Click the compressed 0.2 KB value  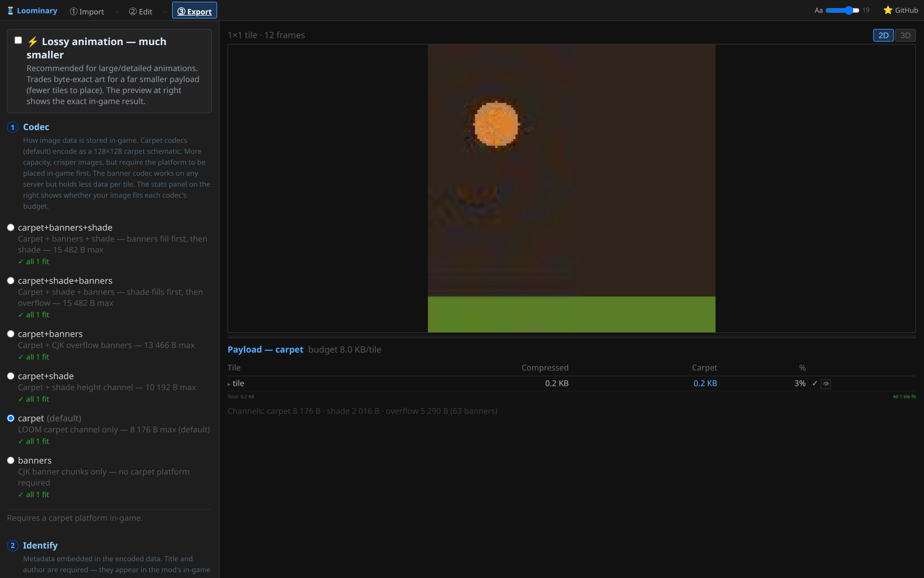(557, 383)
